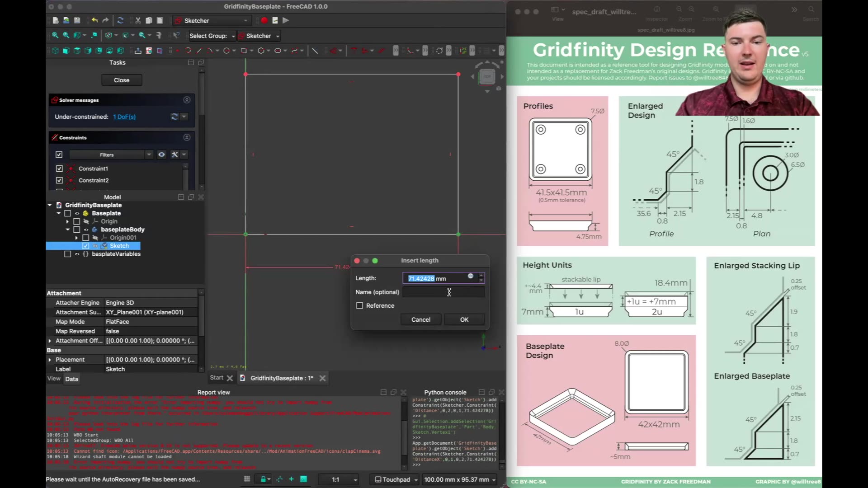Screen dimensions: 868x488
Task: Click Close in the Tasks panel
Action: coord(122,80)
